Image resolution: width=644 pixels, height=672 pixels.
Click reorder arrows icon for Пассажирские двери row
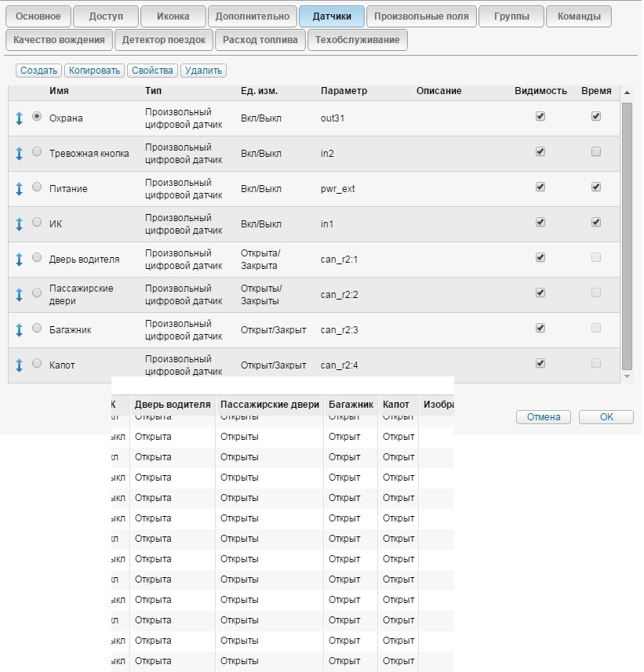pyautogui.click(x=20, y=295)
